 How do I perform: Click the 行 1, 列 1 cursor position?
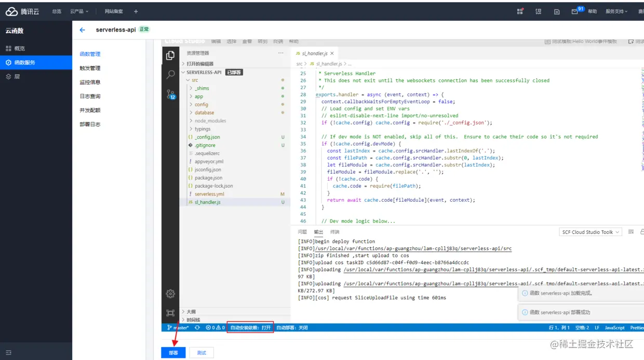point(559,328)
